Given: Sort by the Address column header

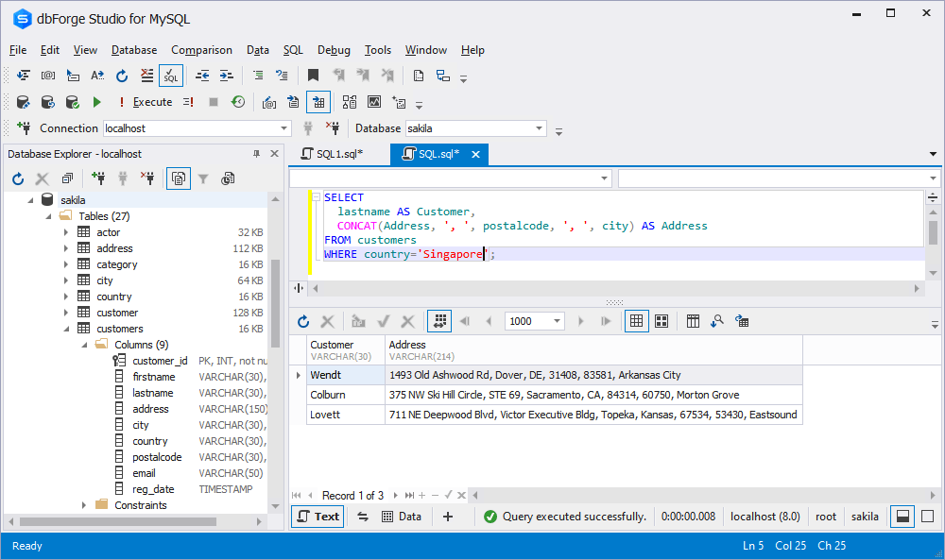Looking at the screenshot, I should (593, 349).
